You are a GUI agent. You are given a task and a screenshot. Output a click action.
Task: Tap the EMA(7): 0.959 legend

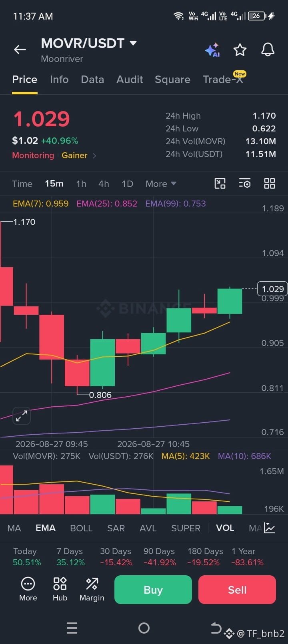tap(40, 204)
